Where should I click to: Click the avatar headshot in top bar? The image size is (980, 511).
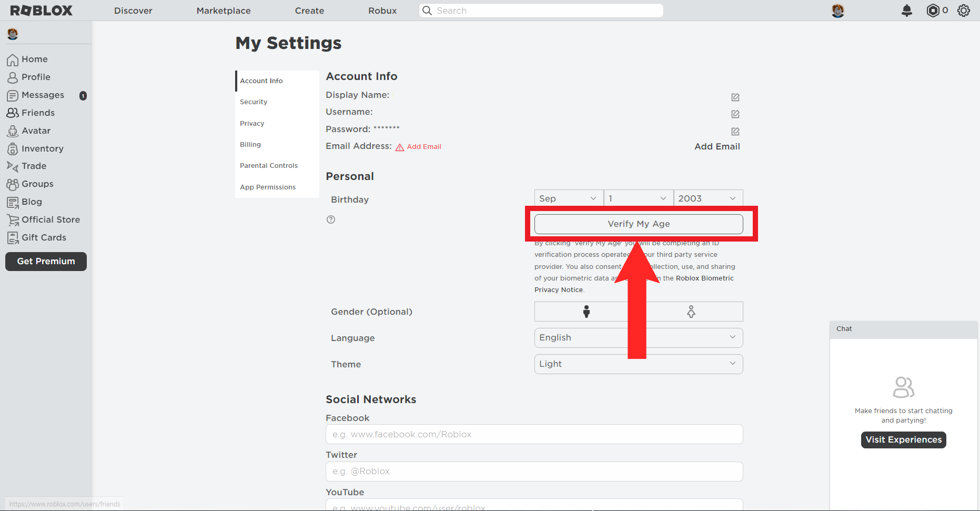coord(838,11)
